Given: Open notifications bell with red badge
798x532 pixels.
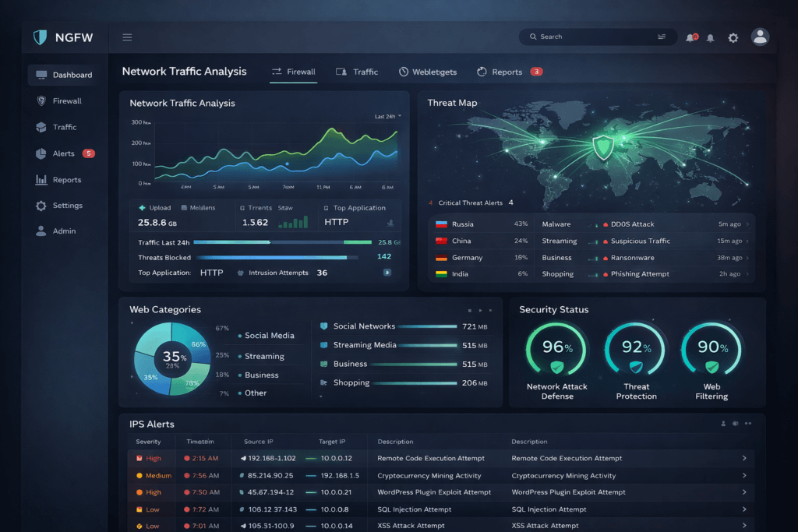Looking at the screenshot, I should [x=690, y=37].
